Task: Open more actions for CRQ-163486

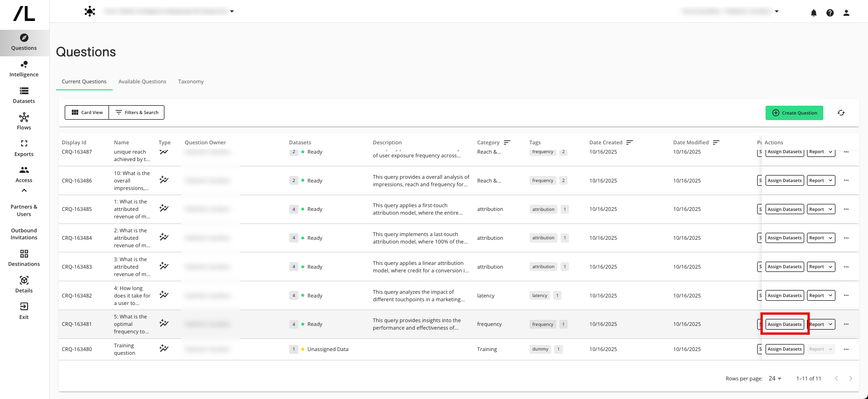Action: click(846, 181)
